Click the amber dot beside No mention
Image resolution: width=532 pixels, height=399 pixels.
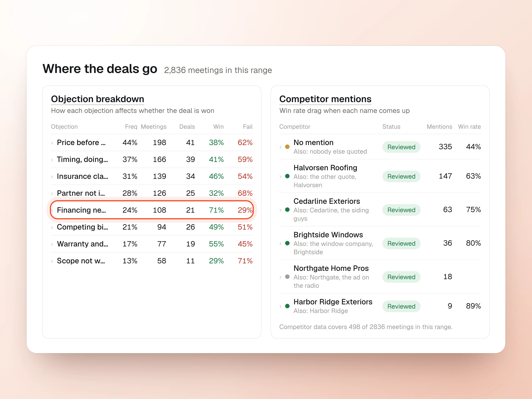[x=287, y=147]
